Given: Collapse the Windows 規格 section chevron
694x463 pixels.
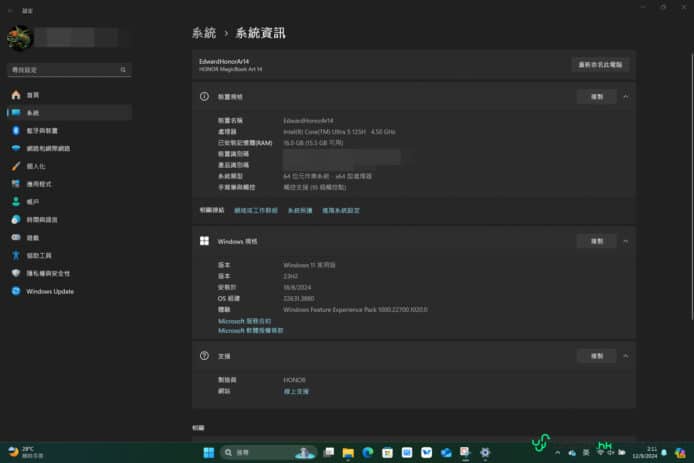Looking at the screenshot, I should tap(625, 241).
